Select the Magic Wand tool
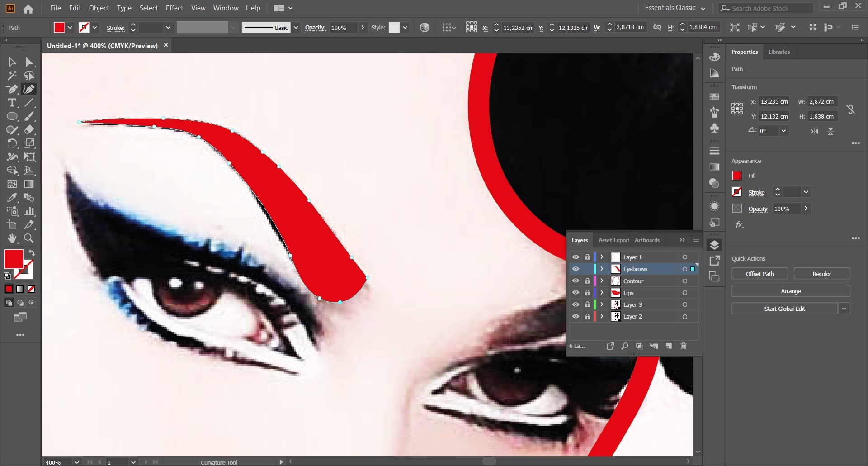The width and height of the screenshot is (868, 466). tap(12, 76)
